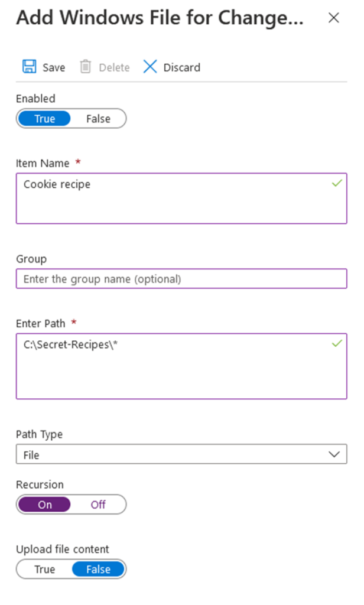This screenshot has width=364, height=605.
Task: Set Upload file content to False
Action: [98, 570]
